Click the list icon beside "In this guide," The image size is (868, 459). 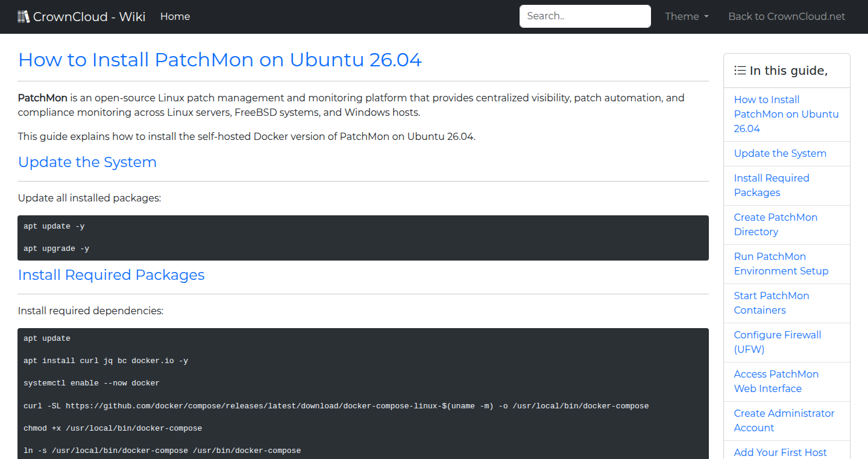(x=740, y=71)
